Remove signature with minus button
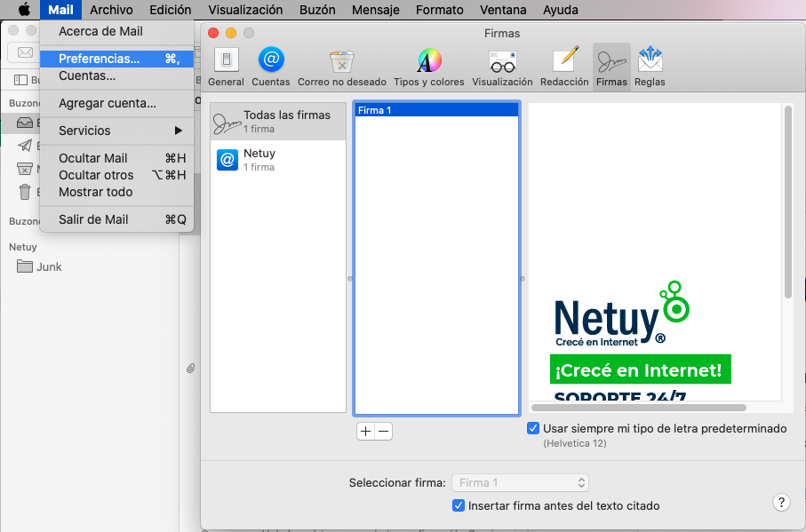Image resolution: width=806 pixels, height=532 pixels. tap(384, 432)
